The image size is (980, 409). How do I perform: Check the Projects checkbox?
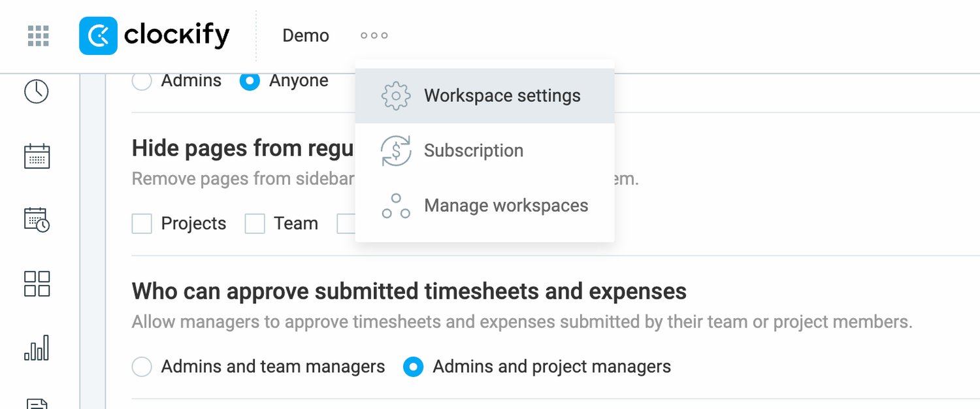[x=142, y=223]
